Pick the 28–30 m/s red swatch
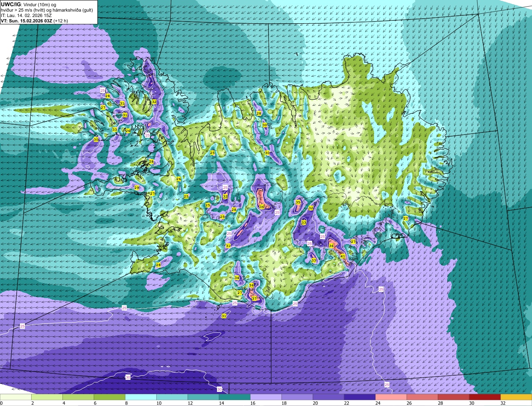The height and width of the screenshot is (406, 532). [453, 397]
